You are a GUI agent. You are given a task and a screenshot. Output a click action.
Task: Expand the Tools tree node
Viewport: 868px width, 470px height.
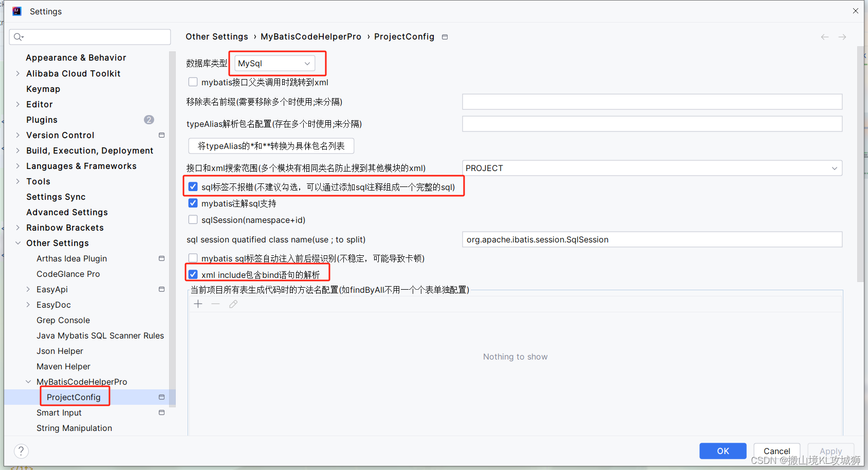coord(18,181)
